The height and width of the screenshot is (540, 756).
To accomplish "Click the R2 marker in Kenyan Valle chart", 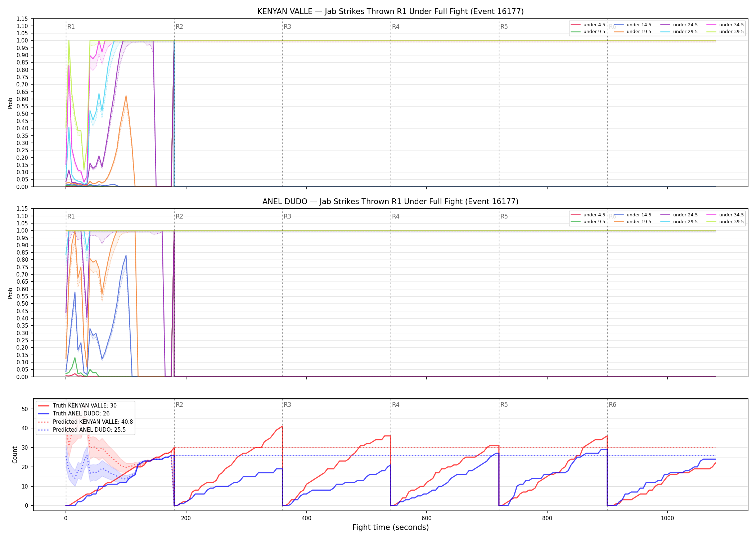I will [179, 27].
